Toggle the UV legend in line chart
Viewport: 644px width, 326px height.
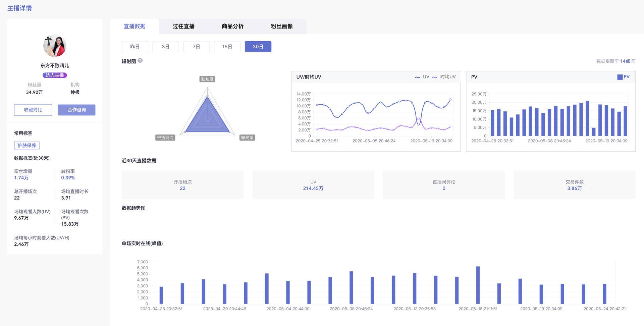[x=422, y=77]
